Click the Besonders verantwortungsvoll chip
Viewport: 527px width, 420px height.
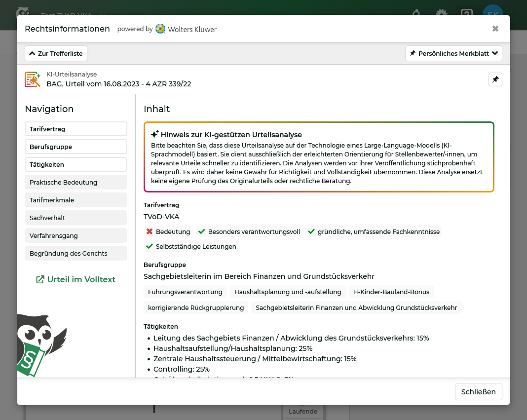[x=249, y=231]
